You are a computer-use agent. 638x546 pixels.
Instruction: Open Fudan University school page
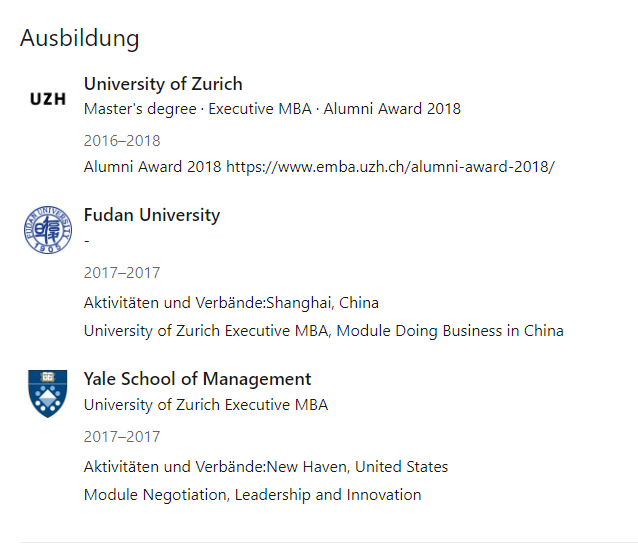(x=152, y=215)
